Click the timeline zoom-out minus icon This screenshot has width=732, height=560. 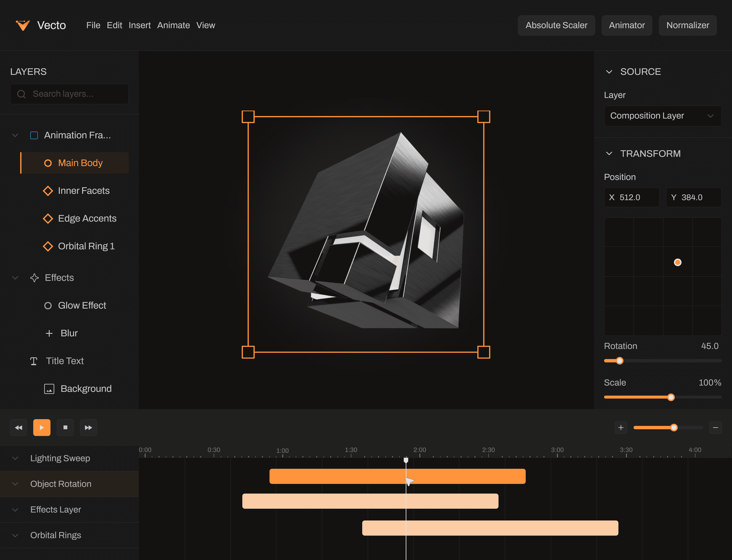[x=715, y=428]
